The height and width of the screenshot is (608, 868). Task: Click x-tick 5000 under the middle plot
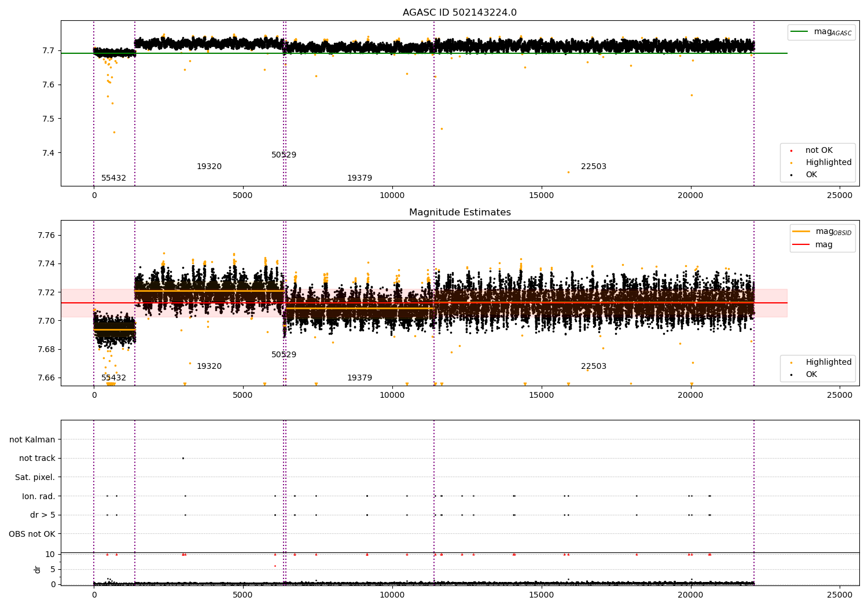tap(242, 395)
